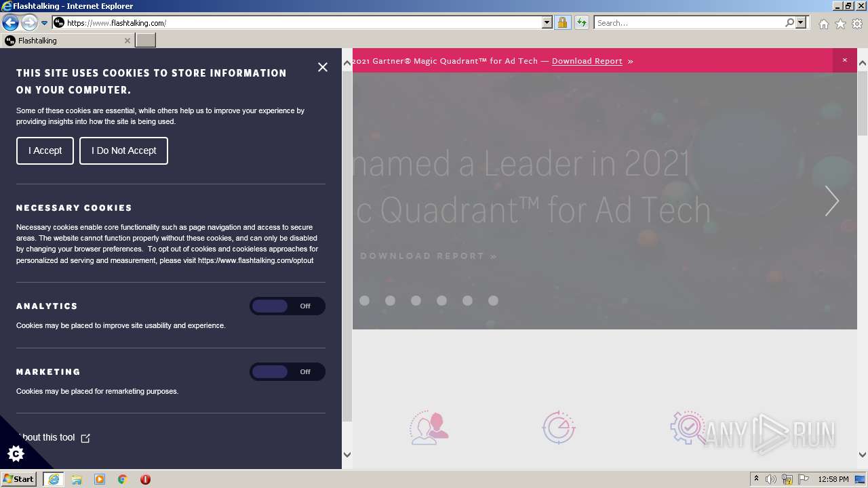
Task: Close the Flashtalking tab
Action: pyautogui.click(x=127, y=41)
